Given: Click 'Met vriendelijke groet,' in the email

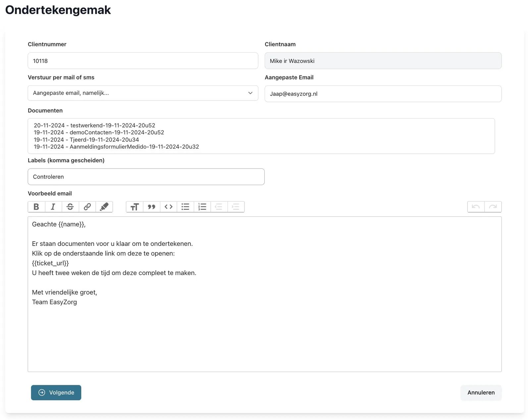Looking at the screenshot, I should [65, 292].
